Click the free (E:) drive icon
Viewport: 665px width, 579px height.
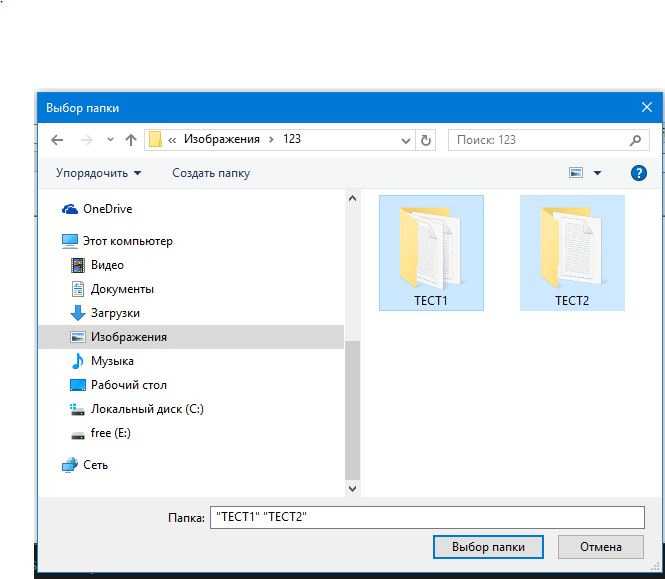78,435
